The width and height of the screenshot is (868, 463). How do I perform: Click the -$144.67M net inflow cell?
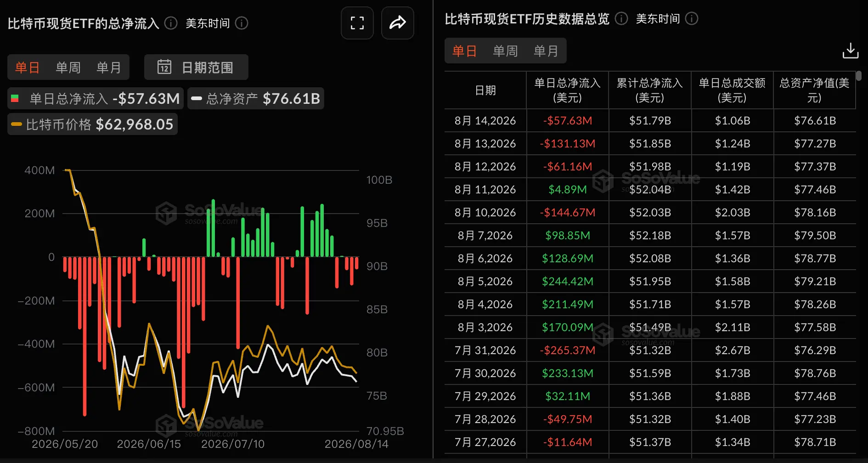[568, 212]
